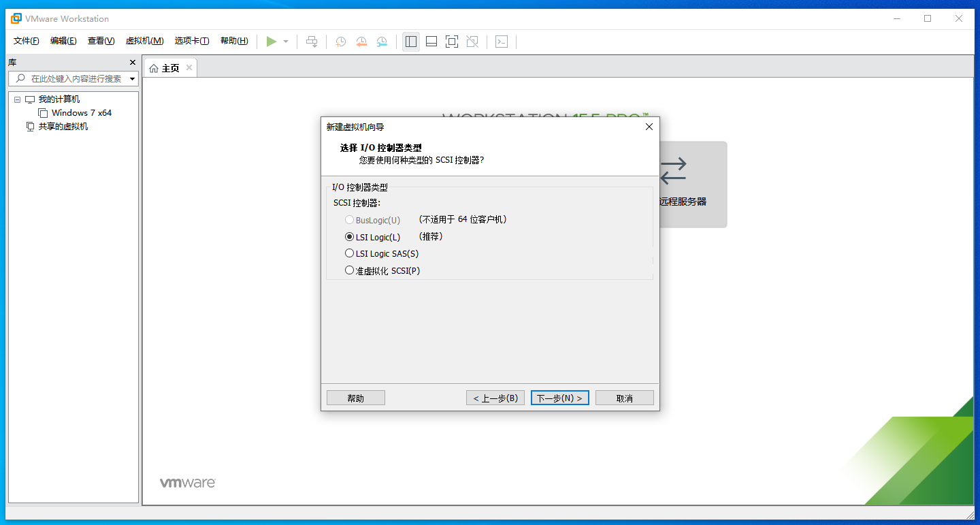Click the 下一步(N) next button
Image resolution: width=980 pixels, height=525 pixels.
point(560,398)
